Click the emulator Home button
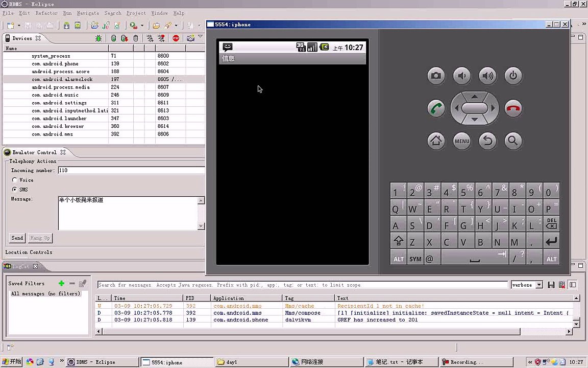Image resolution: width=588 pixels, height=368 pixels. (x=436, y=141)
